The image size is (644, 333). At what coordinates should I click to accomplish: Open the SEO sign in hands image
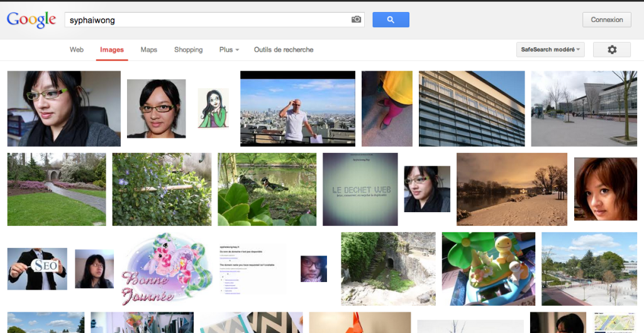coord(37,269)
